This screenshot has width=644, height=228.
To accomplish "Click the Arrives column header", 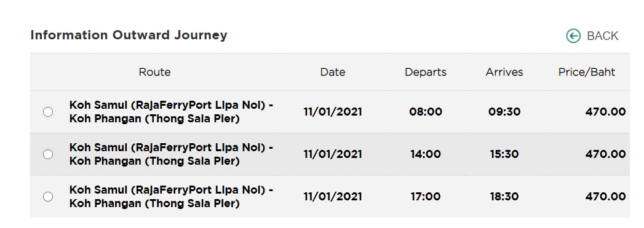I will 504,72.
